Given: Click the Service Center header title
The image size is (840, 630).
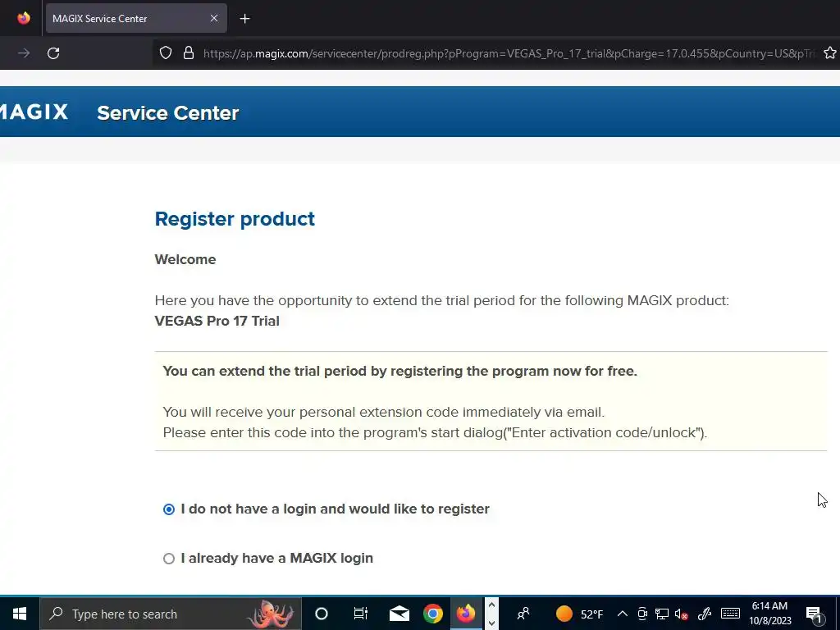Looking at the screenshot, I should tap(167, 113).
